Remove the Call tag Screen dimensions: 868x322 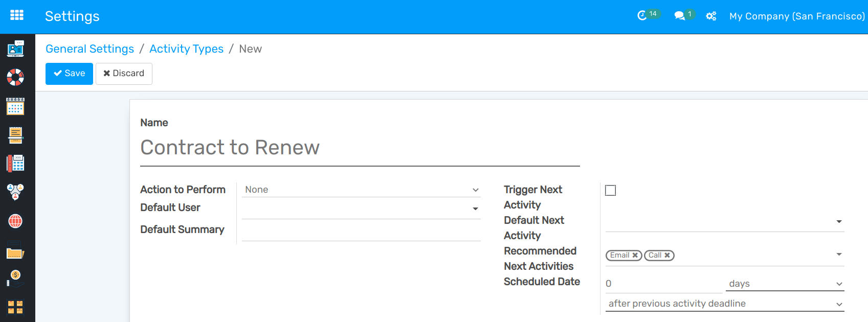pos(667,255)
